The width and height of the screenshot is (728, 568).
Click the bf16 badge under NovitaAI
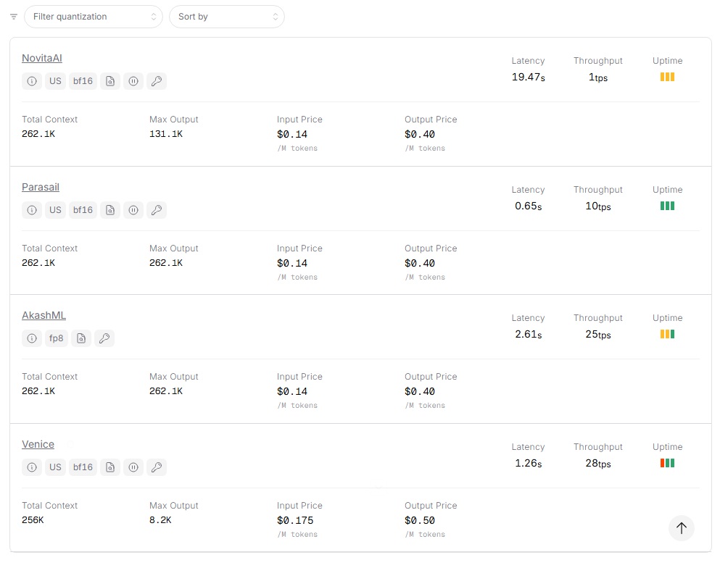pyautogui.click(x=83, y=81)
